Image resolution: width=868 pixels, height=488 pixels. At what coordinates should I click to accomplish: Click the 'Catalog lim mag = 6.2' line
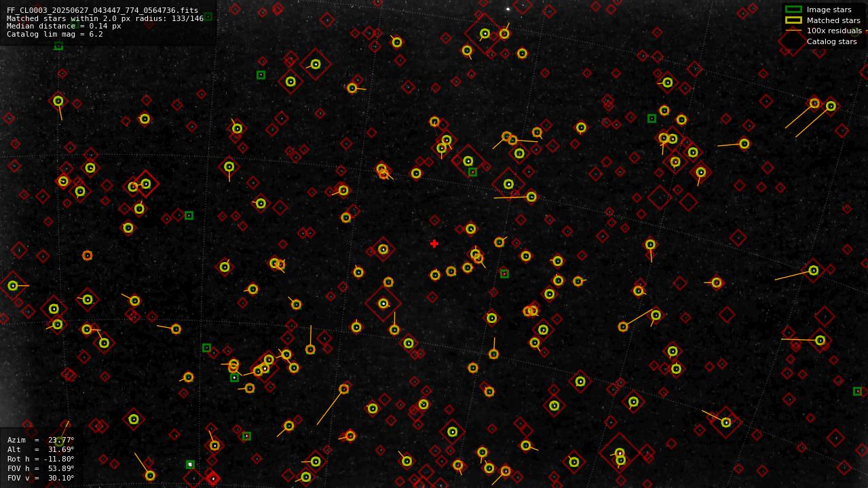(x=55, y=34)
